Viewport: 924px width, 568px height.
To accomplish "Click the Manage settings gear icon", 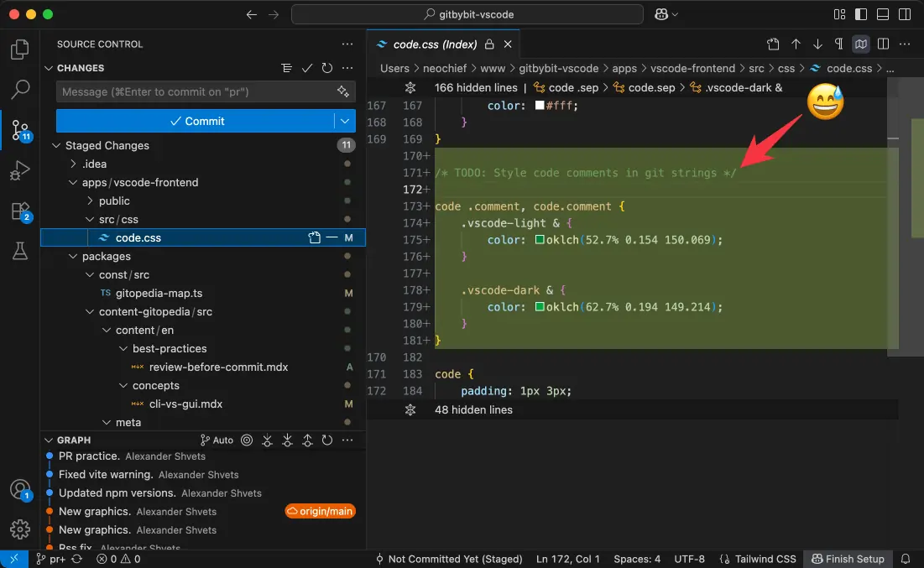I will pos(20,529).
